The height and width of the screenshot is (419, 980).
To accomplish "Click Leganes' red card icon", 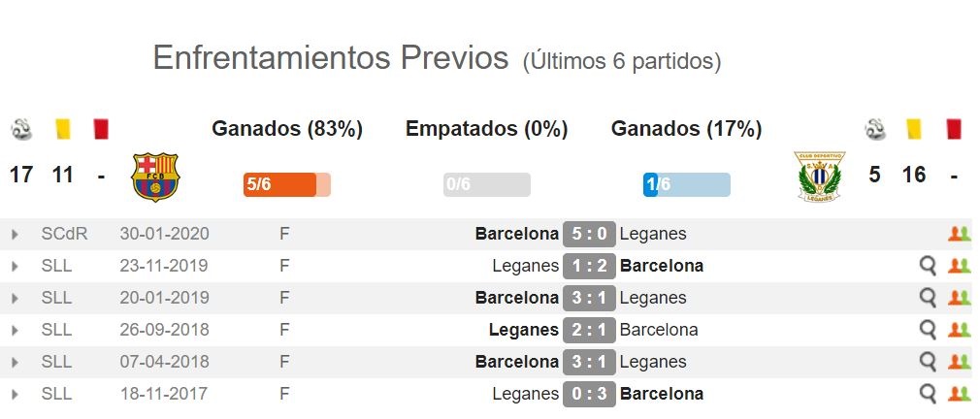I will click(x=954, y=129).
